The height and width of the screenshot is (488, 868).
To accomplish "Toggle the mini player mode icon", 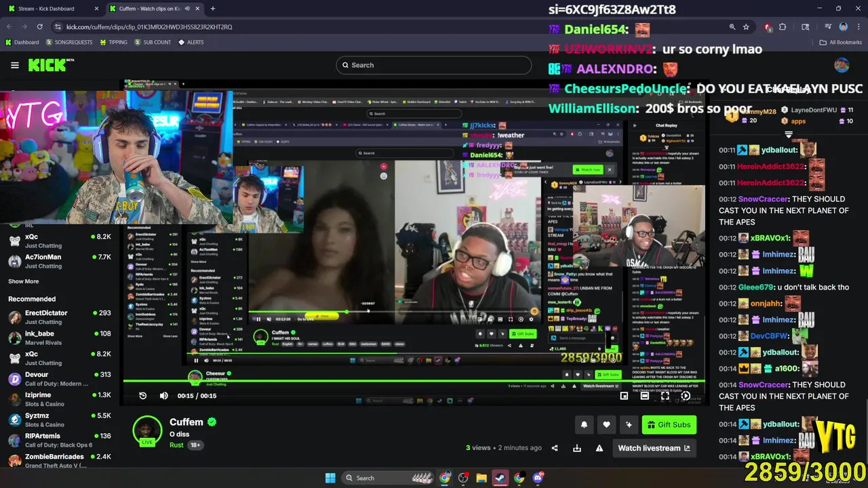I will tap(625, 396).
